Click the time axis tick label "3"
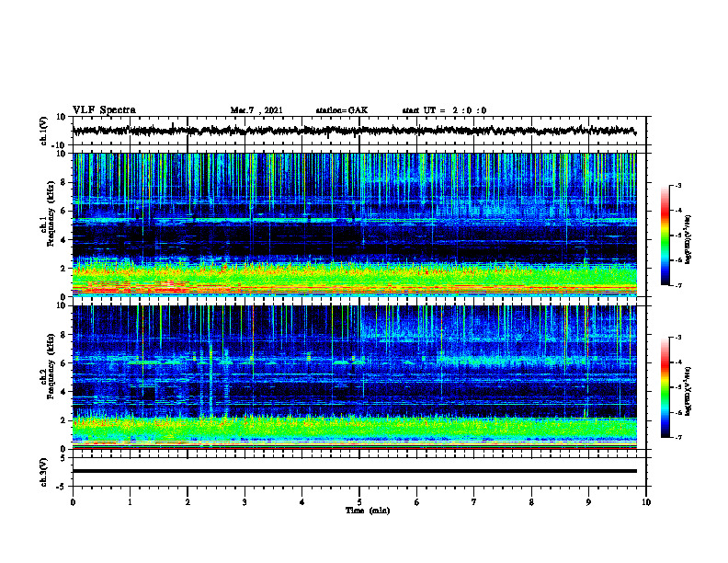This screenshot has width=728, height=563. click(245, 502)
